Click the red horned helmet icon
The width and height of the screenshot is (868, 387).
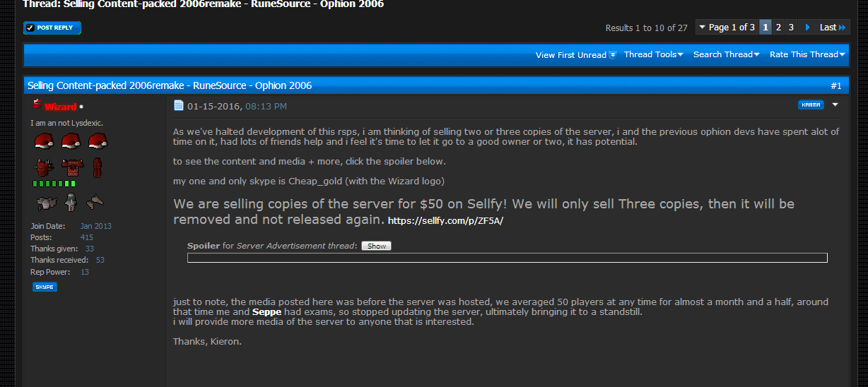[x=43, y=168]
